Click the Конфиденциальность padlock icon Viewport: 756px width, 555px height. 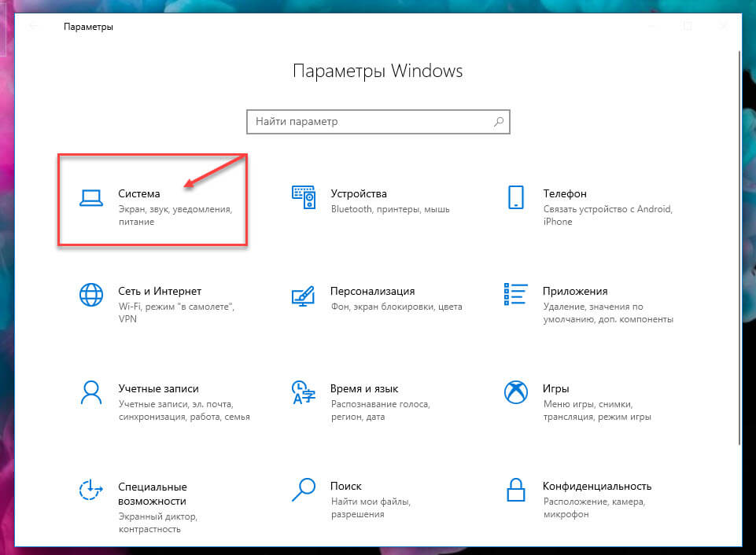pyautogui.click(x=516, y=490)
